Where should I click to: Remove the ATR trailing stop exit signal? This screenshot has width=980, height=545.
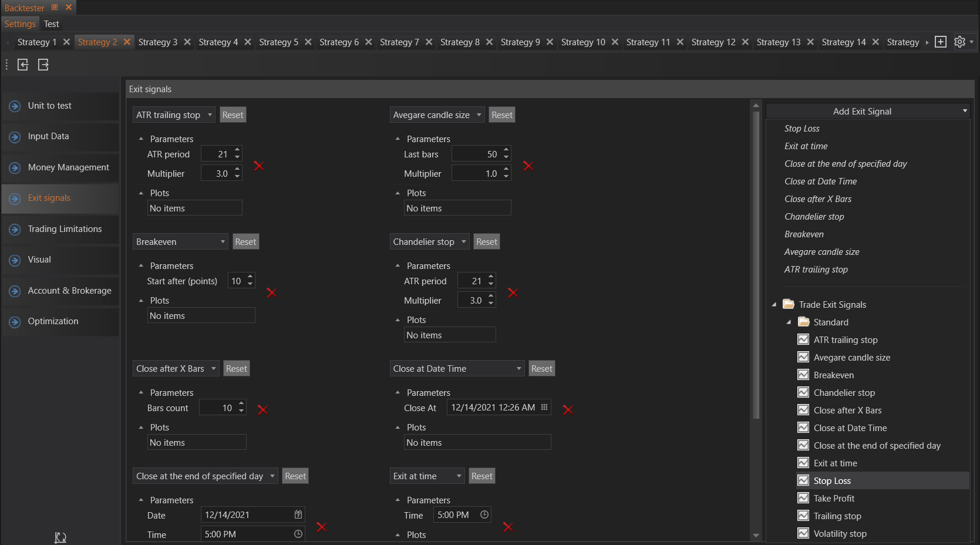(259, 166)
